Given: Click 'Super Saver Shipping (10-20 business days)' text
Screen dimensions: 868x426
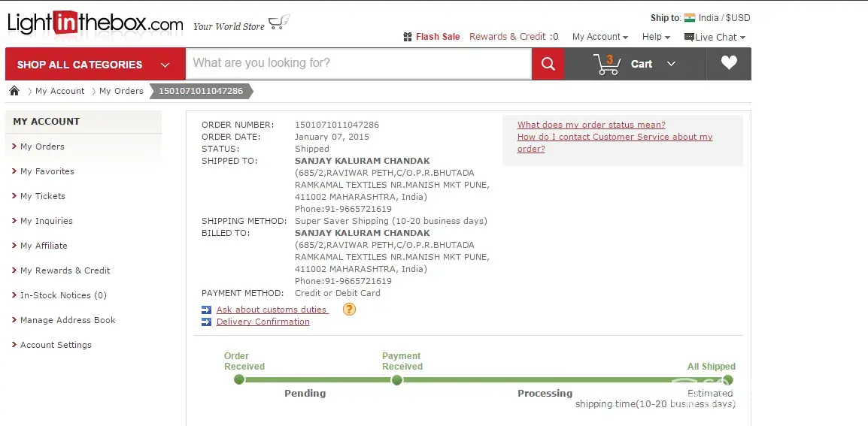Looking at the screenshot, I should click(x=391, y=222).
